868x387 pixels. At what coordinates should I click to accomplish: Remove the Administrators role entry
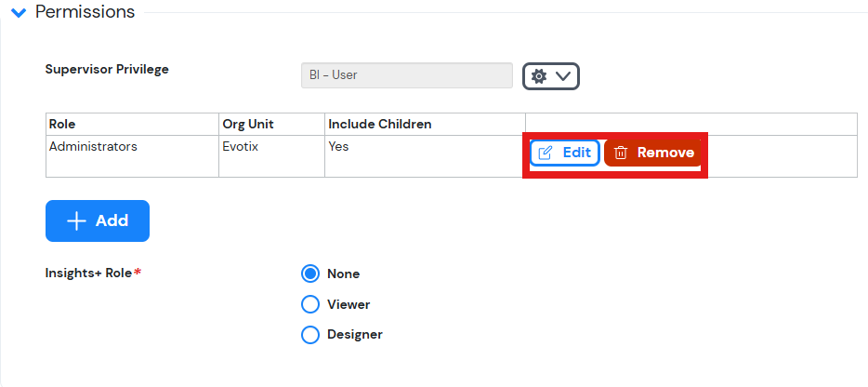(x=652, y=153)
